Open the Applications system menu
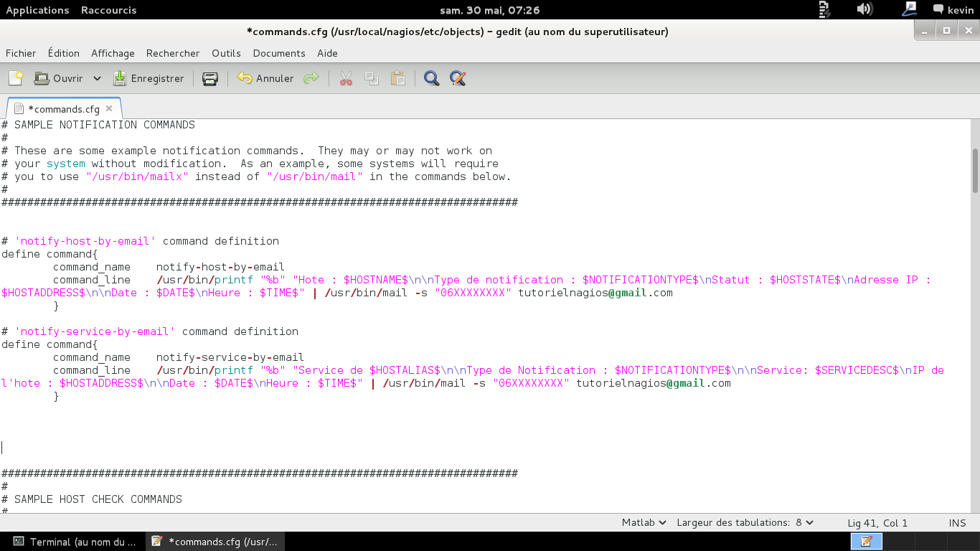The width and height of the screenshot is (980, 551). click(x=37, y=10)
